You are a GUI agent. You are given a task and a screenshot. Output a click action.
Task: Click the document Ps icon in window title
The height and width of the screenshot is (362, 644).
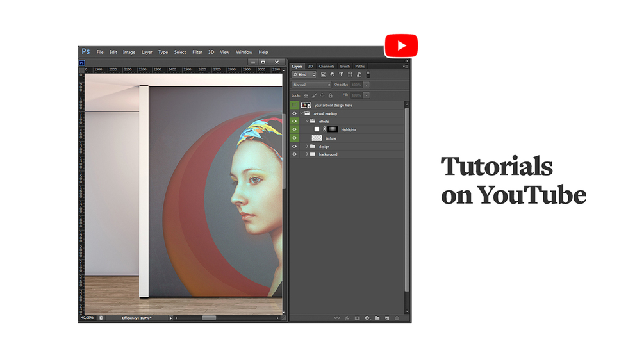82,63
